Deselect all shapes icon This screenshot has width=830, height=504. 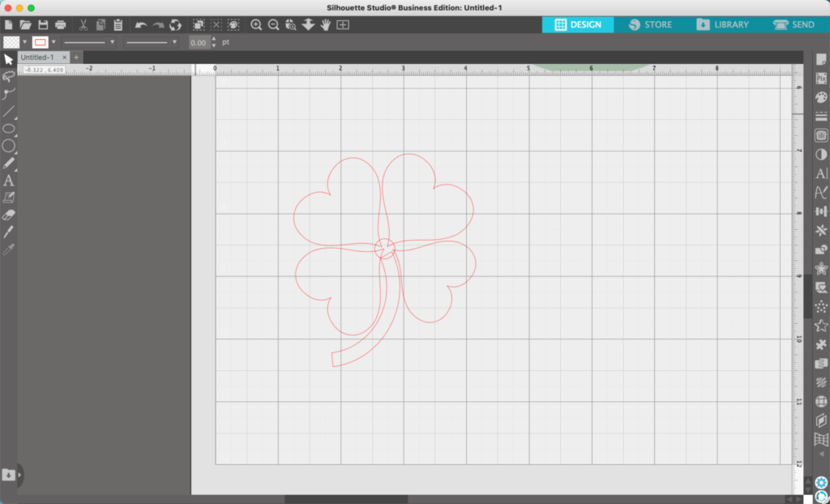(x=216, y=25)
